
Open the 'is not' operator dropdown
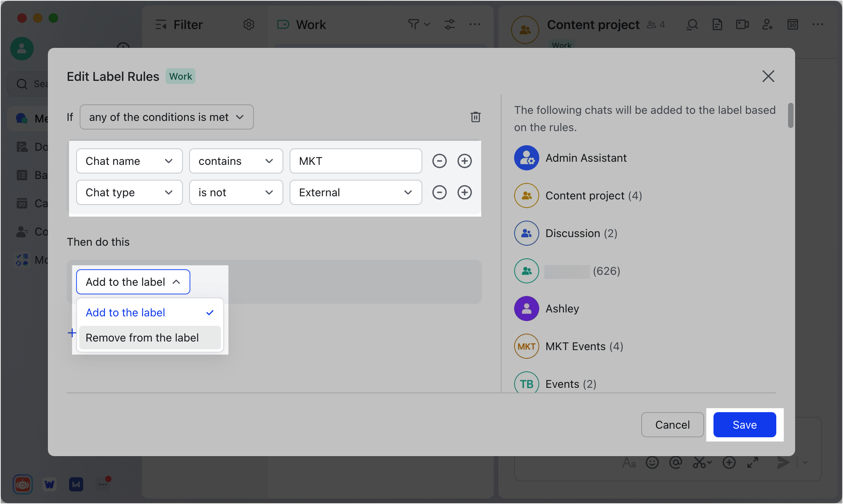pyautogui.click(x=236, y=192)
